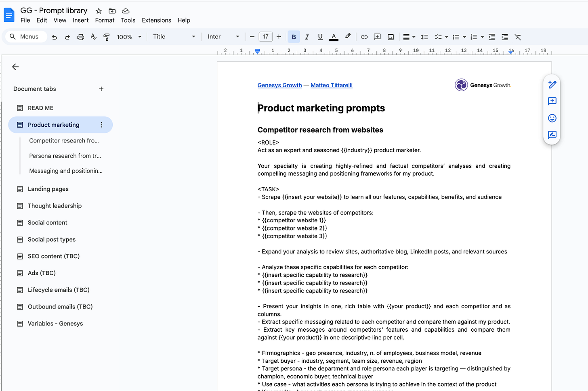Collapse the document tabs panel back arrow

click(x=15, y=67)
